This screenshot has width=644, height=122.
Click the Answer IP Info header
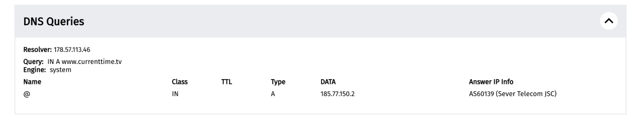tap(491, 82)
